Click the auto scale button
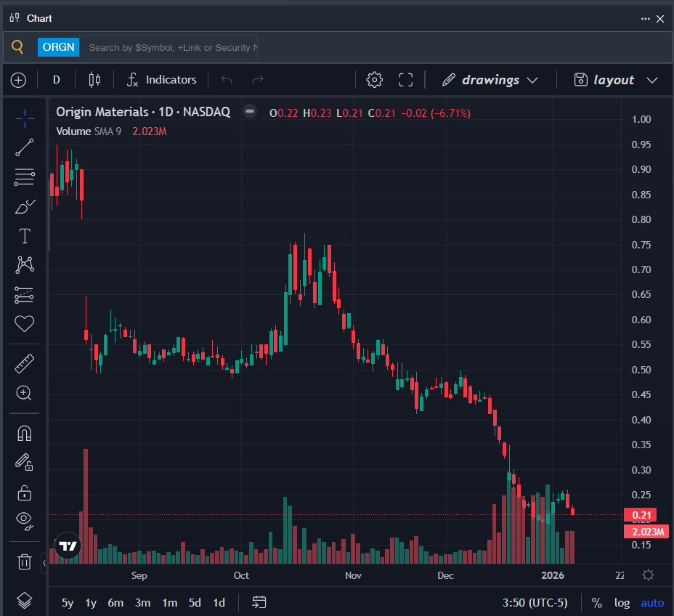Image resolution: width=674 pixels, height=616 pixels. 651,603
